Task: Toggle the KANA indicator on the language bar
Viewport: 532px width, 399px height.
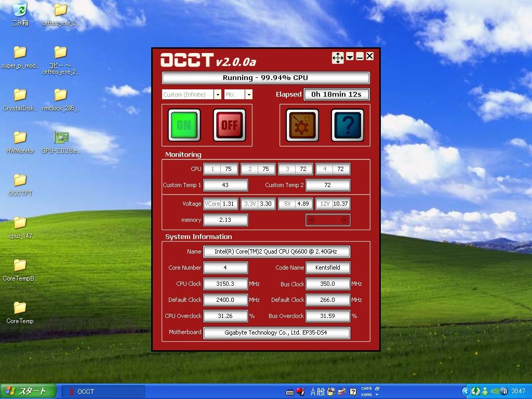Action: [x=366, y=395]
